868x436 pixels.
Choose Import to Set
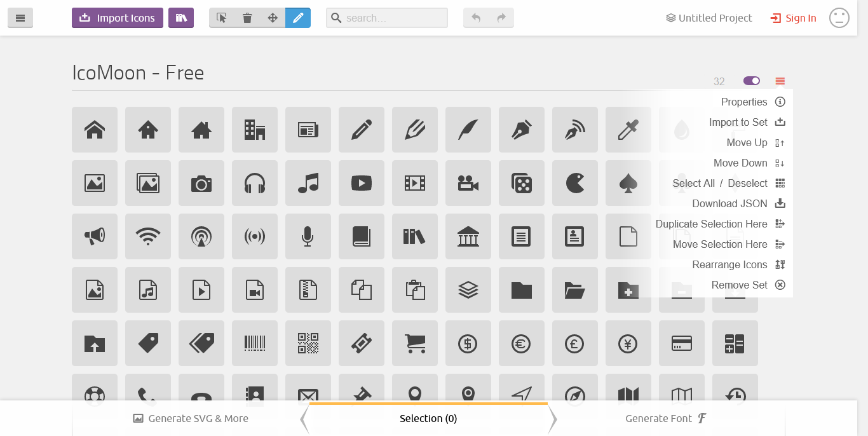pos(747,122)
